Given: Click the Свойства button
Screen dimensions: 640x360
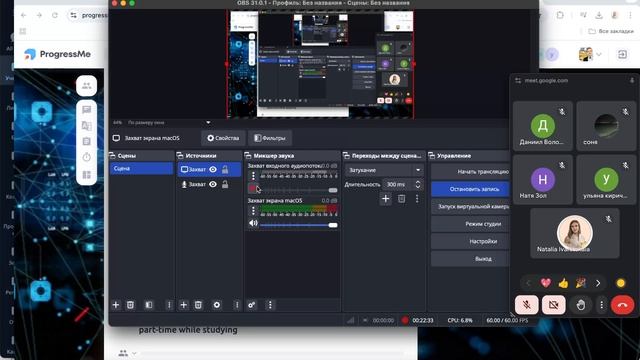Looking at the screenshot, I should coord(223,138).
